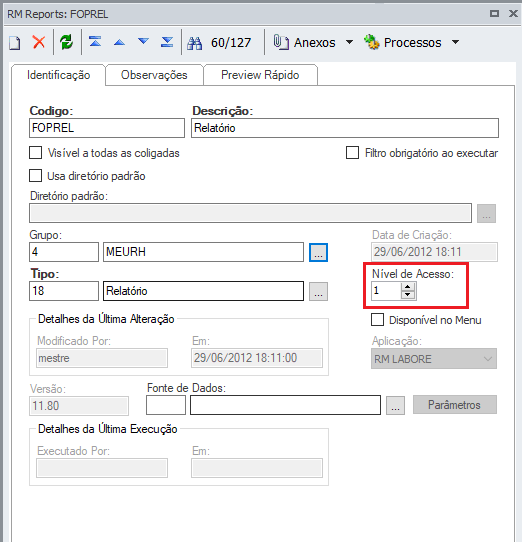
Task: Click the Grupo name field MEURH
Action: [x=203, y=252]
